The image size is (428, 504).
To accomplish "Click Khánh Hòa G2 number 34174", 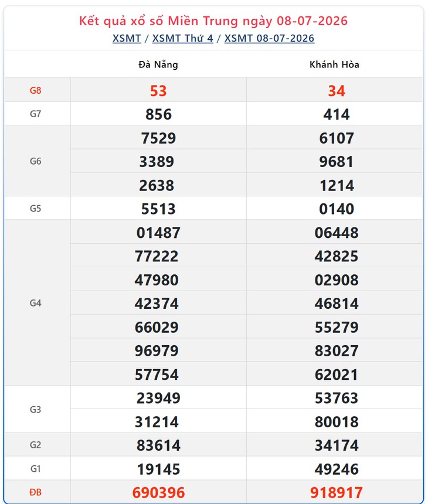I will click(x=337, y=445).
